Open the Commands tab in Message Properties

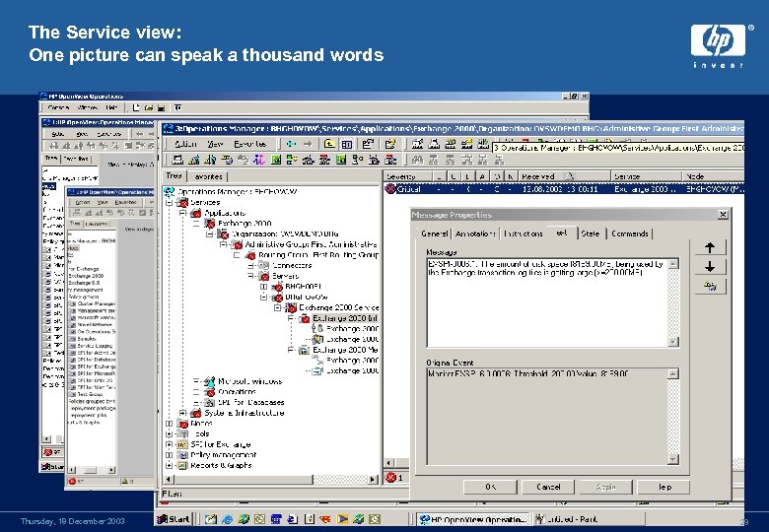tap(630, 233)
